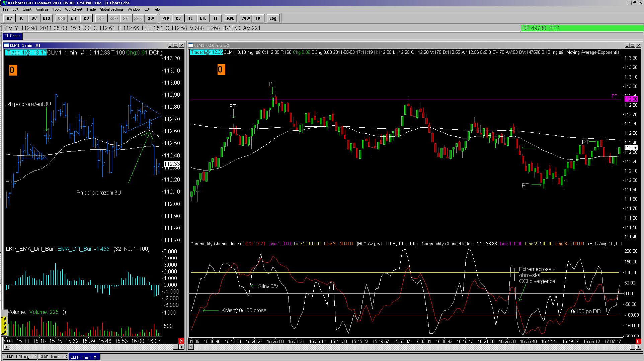
Task: Click the expand chart '< >' button
Action: tap(101, 18)
